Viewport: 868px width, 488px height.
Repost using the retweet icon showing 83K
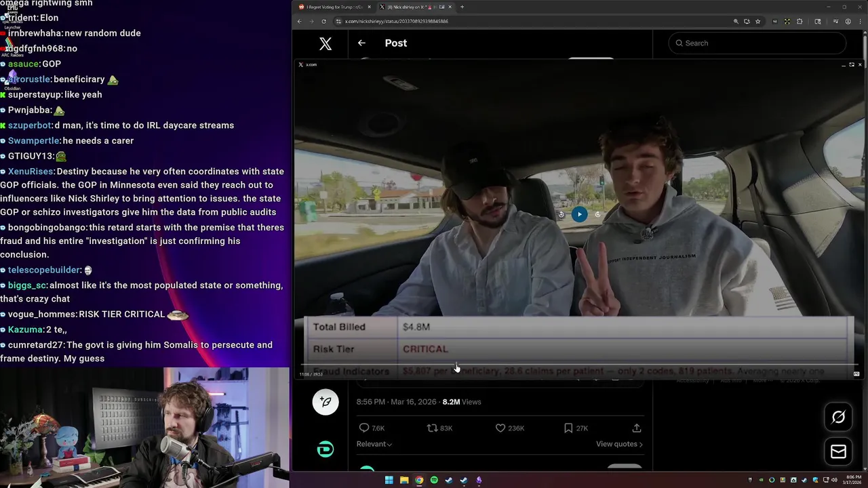[x=432, y=428]
